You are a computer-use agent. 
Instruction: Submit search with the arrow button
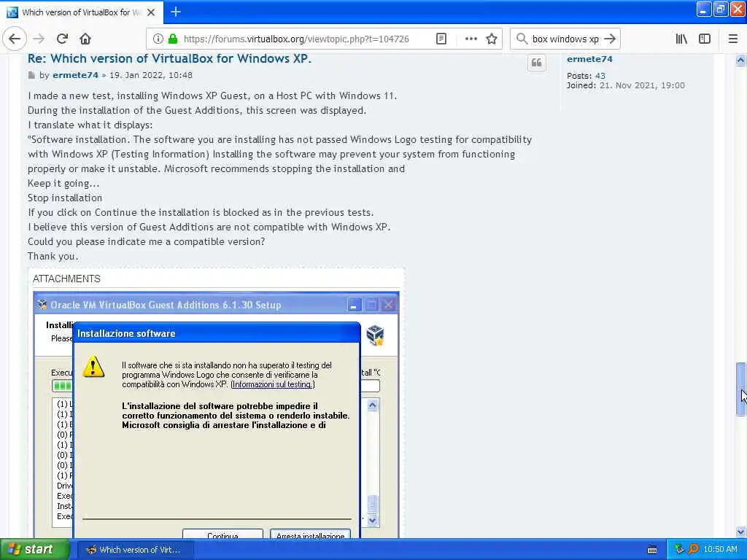(x=610, y=39)
